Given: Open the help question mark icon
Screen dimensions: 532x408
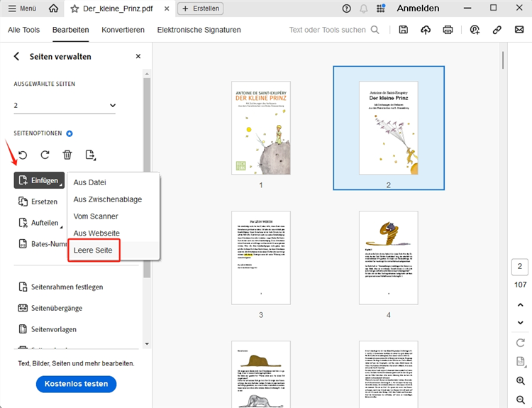Looking at the screenshot, I should tap(346, 9).
